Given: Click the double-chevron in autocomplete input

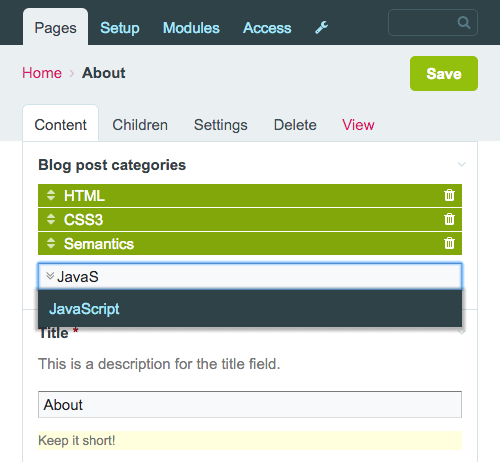Looking at the screenshot, I should coord(50,276).
